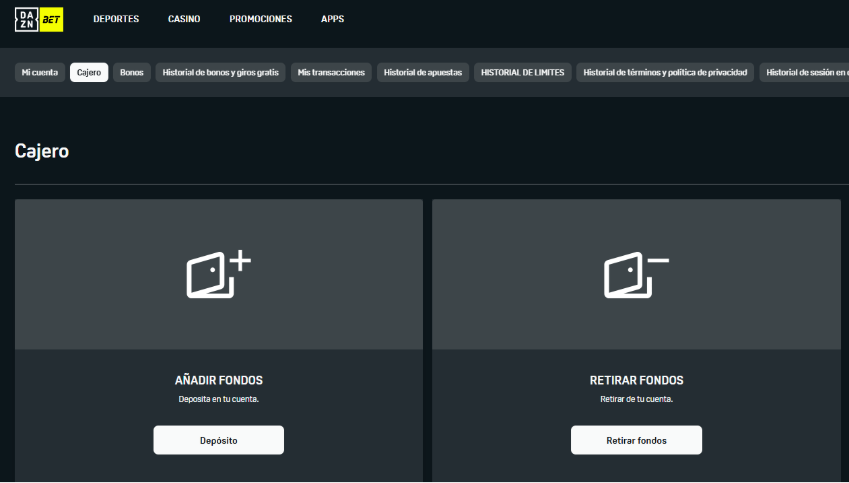Image resolution: width=849 pixels, height=483 pixels.
Task: Click the RETIRAR FONDOS heading
Action: click(x=636, y=381)
